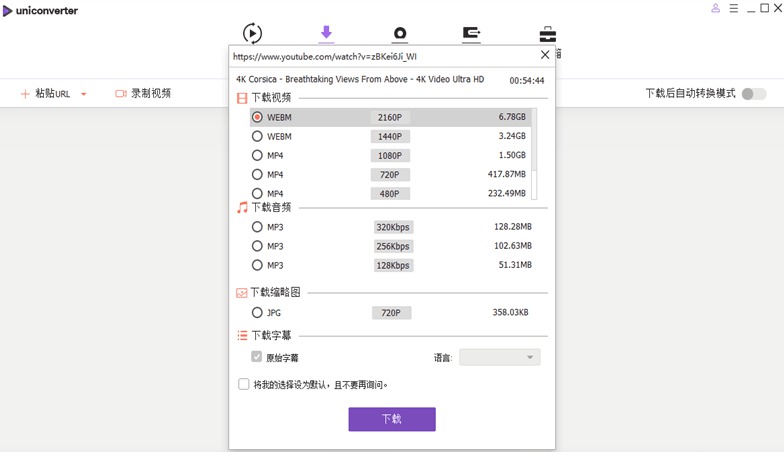Click the 128Kbps bitrate label
The image size is (784, 452).
point(393,265)
